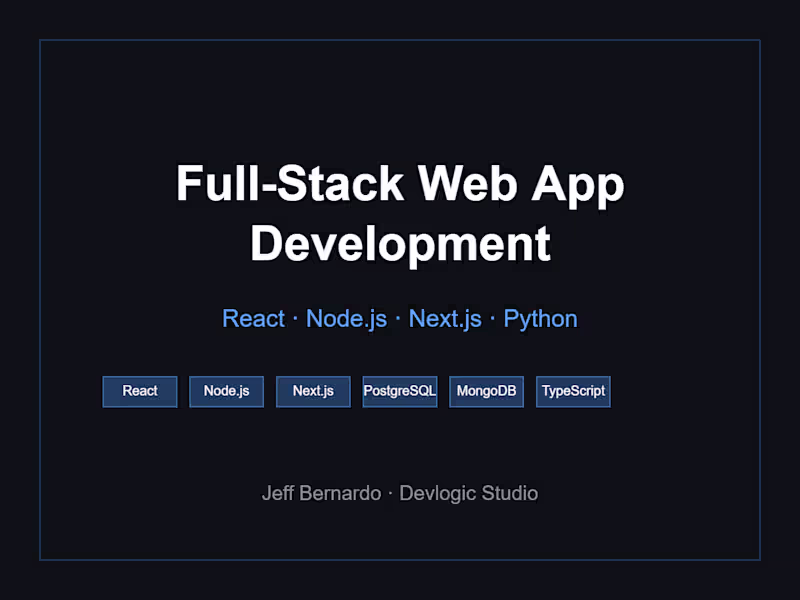Open the Next.js subtitle link
Viewport: 800px width, 600px height.
click(444, 318)
